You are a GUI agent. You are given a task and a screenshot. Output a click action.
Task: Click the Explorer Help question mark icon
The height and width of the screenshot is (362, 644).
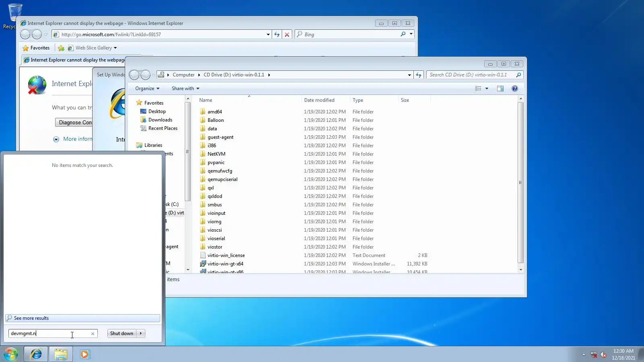pos(514,88)
